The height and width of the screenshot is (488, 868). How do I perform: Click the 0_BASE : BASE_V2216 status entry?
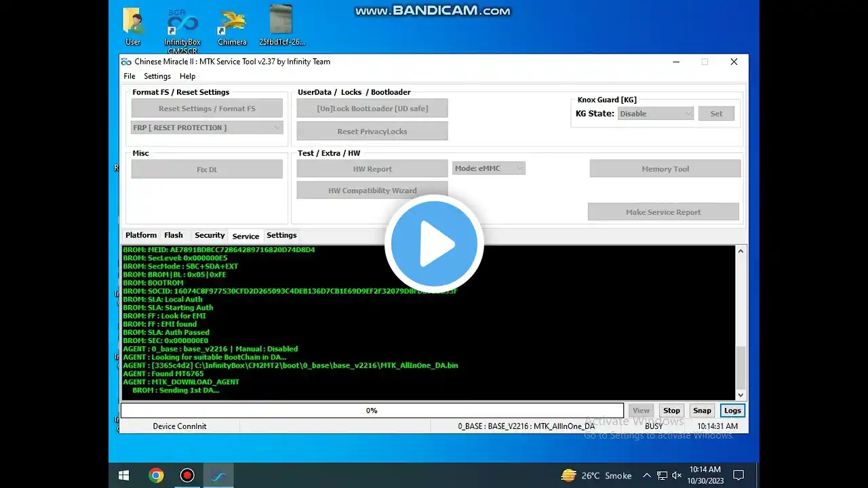pyautogui.click(x=526, y=426)
